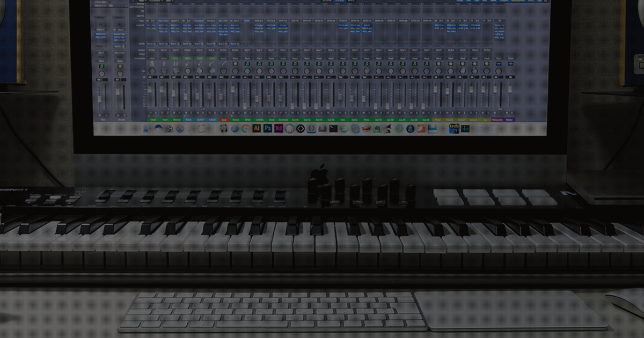Launch Terminal from the Dock
Image resolution: width=644 pixels, height=338 pixels.
coord(333,129)
